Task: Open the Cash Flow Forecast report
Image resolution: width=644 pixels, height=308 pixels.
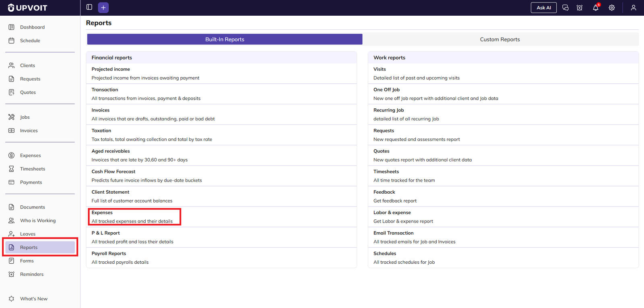Action: click(x=114, y=172)
